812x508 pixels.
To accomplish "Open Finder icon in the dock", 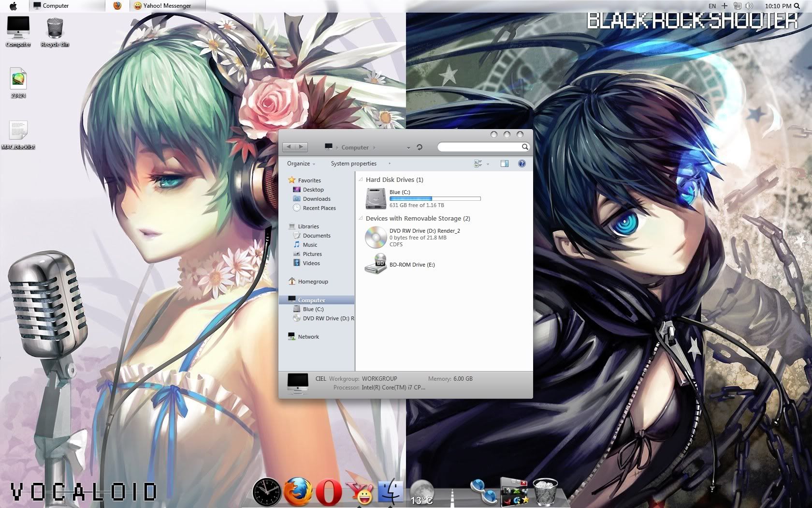I will point(390,492).
